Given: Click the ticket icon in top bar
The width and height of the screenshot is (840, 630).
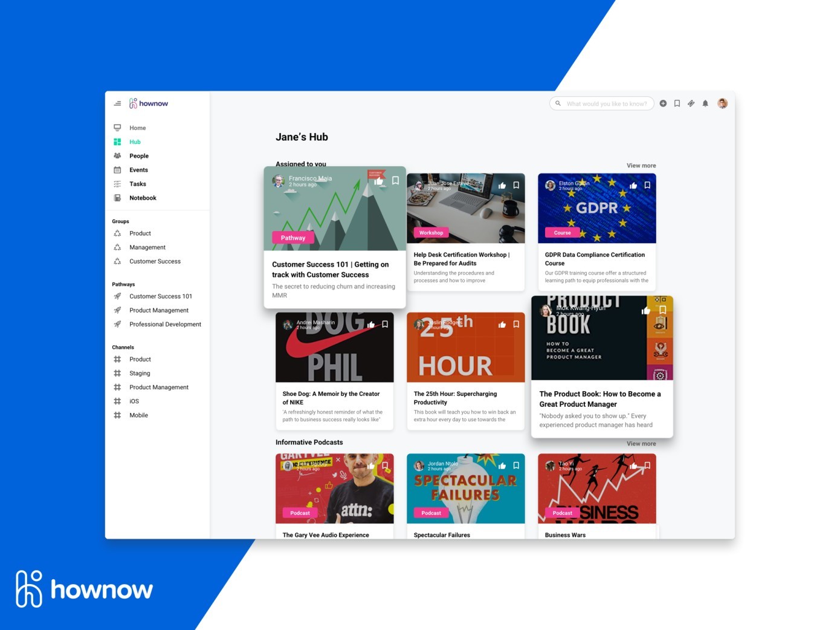Looking at the screenshot, I should coord(691,103).
